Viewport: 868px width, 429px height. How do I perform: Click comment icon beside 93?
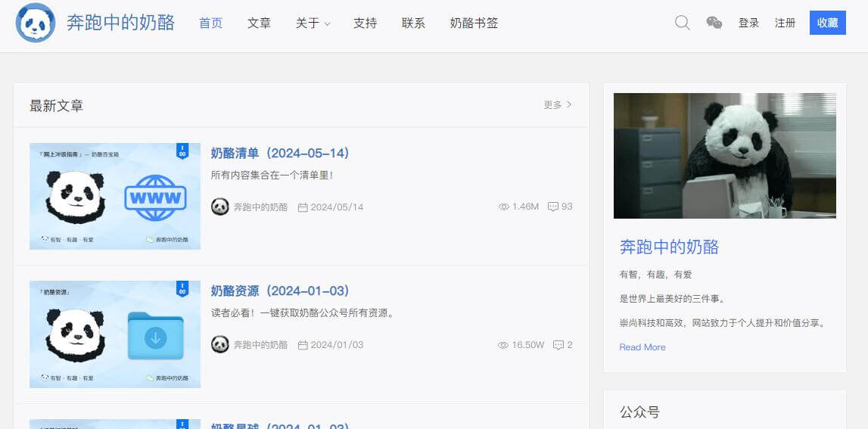click(x=552, y=207)
